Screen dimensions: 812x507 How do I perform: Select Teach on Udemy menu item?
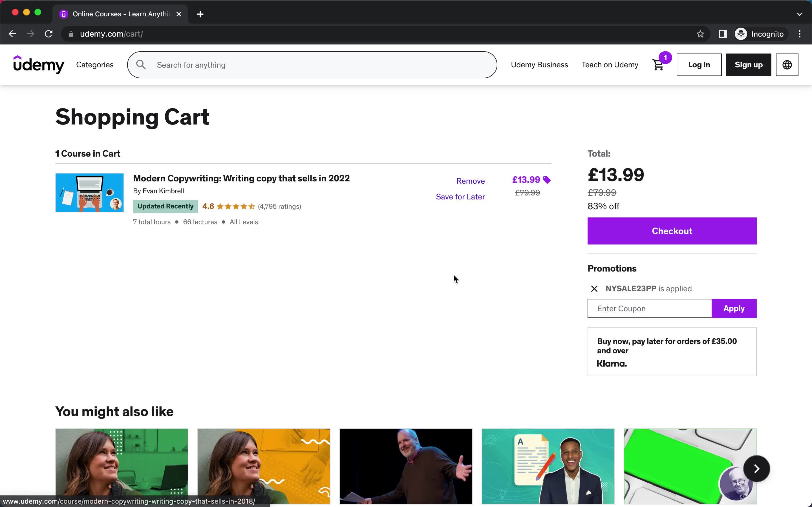pyautogui.click(x=610, y=64)
